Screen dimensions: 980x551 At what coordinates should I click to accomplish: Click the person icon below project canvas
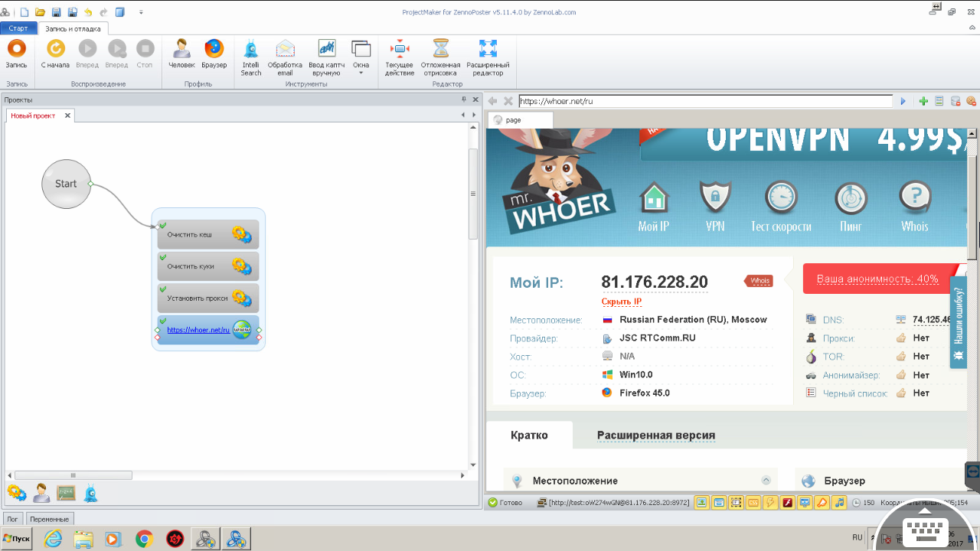[41, 493]
